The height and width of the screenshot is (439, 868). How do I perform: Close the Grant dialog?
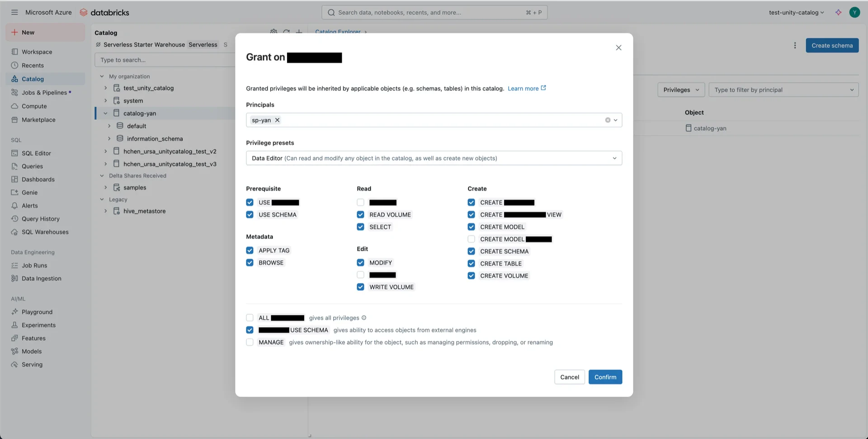point(618,48)
